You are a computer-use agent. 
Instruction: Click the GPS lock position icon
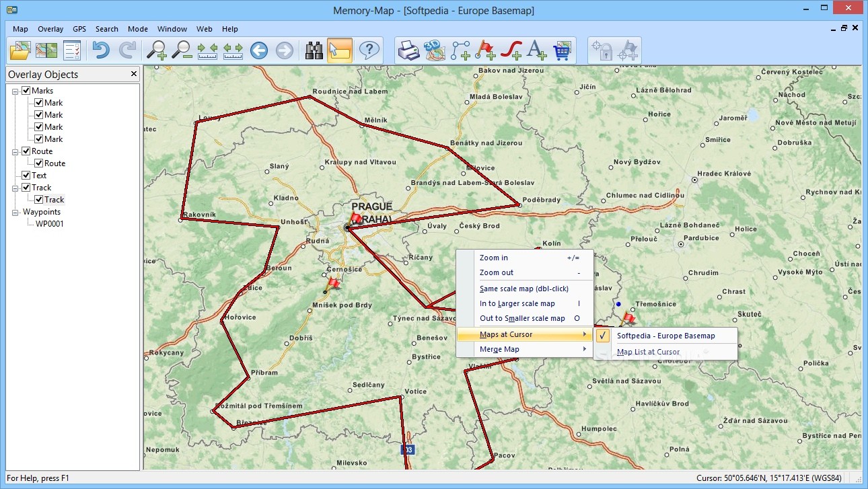602,50
